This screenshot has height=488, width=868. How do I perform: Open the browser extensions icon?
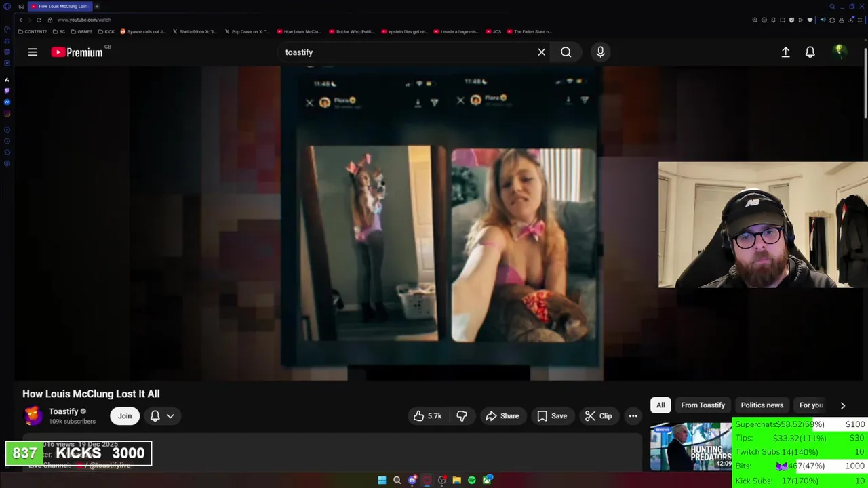(832, 20)
